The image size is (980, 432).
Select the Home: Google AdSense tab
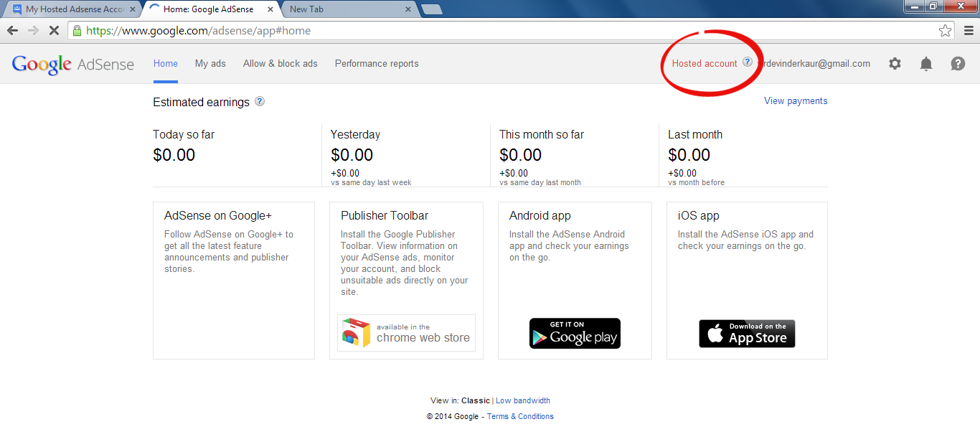tap(209, 9)
